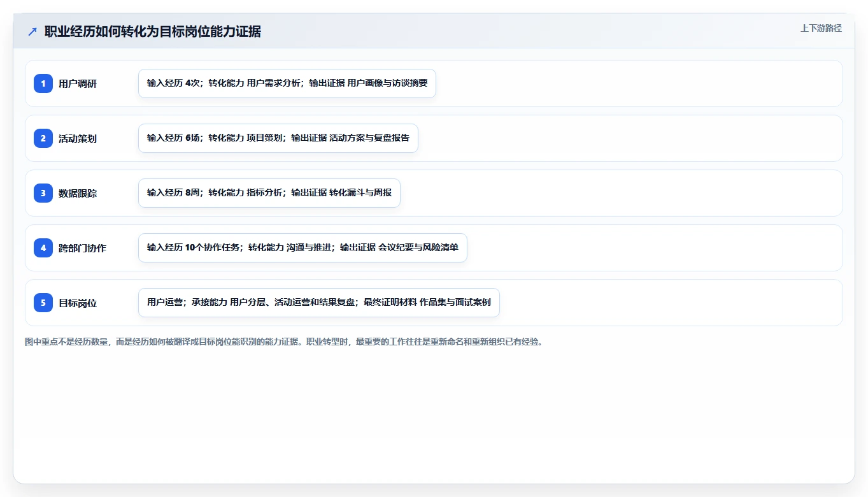Click the number 1 badge for 用户调研
868x497 pixels.
point(43,83)
